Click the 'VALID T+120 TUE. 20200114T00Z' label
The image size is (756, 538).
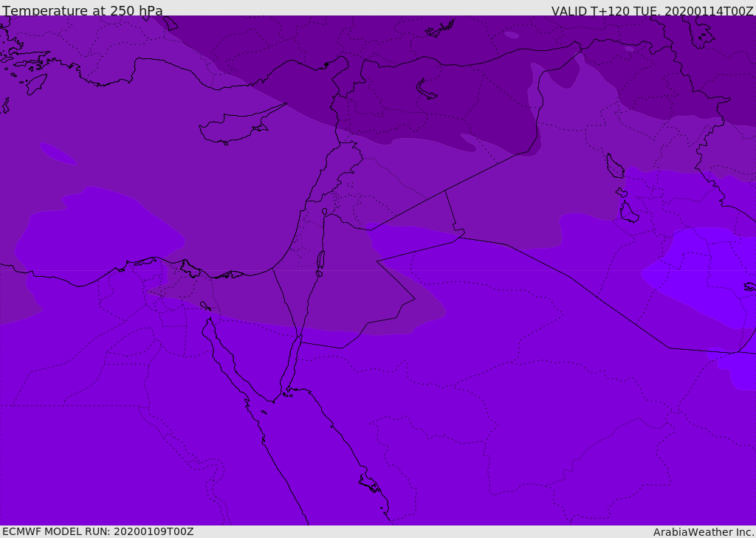[653, 11]
